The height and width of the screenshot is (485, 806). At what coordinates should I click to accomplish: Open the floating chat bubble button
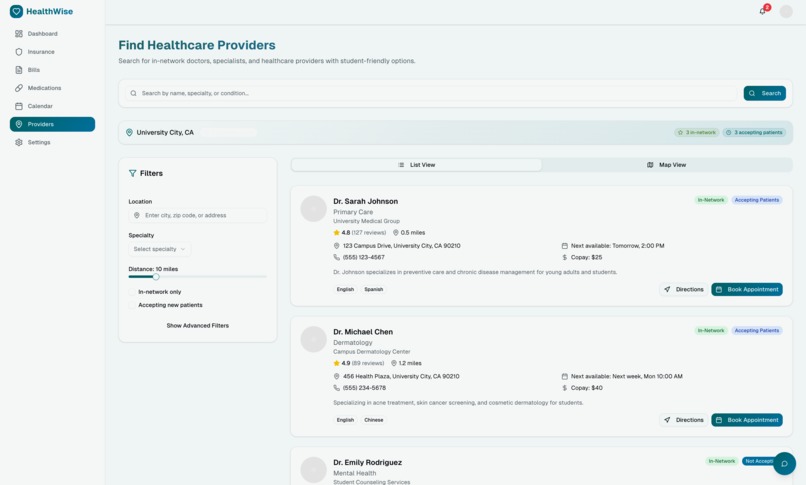point(784,463)
